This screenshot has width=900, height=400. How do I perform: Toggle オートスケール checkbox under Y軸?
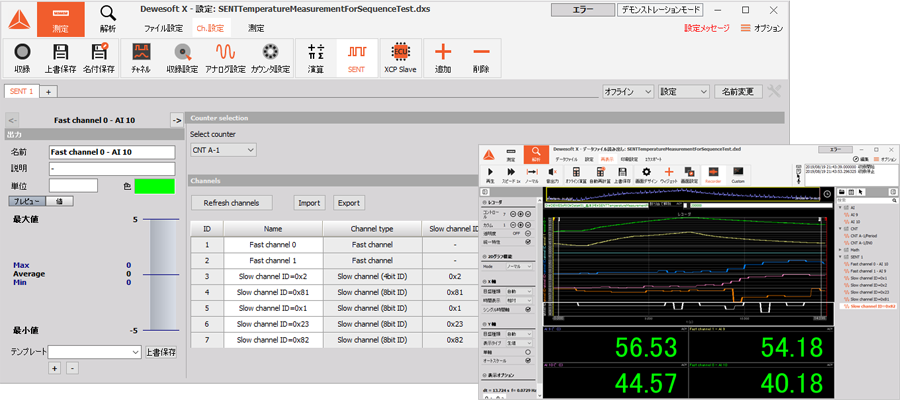[528, 361]
